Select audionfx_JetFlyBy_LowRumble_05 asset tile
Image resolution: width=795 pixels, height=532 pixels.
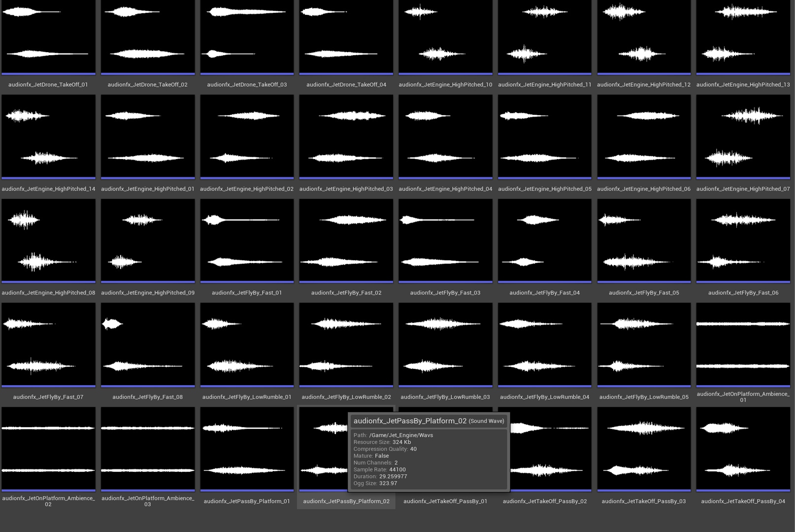644,344
